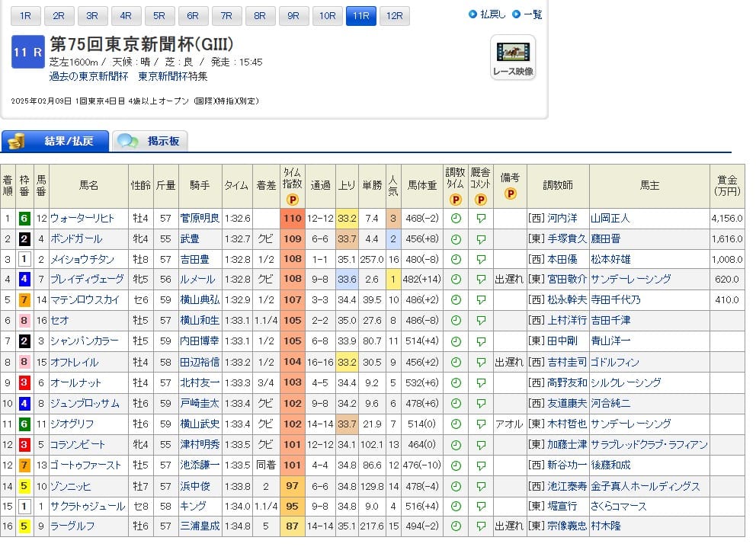Click the premium P icon under 備考 header

(x=510, y=194)
